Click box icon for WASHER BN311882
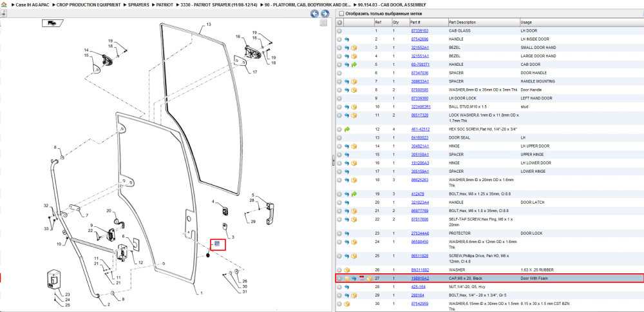644x312 pixels. 346,270
